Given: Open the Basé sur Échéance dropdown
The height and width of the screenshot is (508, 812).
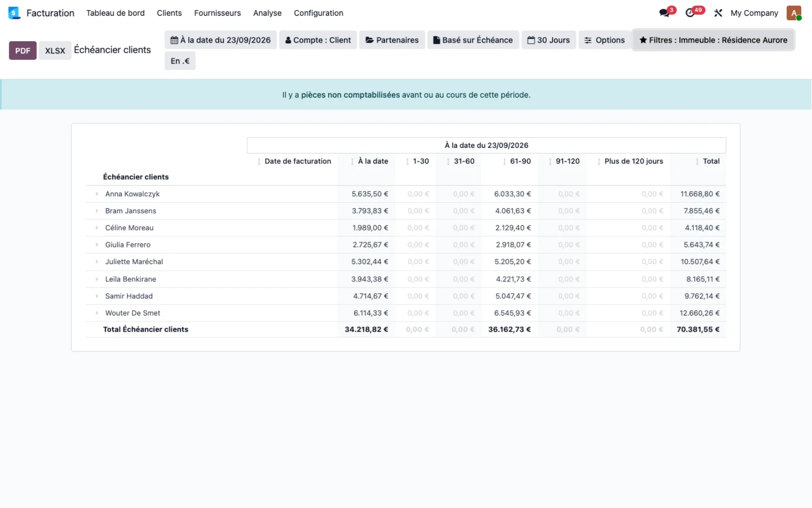Looking at the screenshot, I should (473, 40).
